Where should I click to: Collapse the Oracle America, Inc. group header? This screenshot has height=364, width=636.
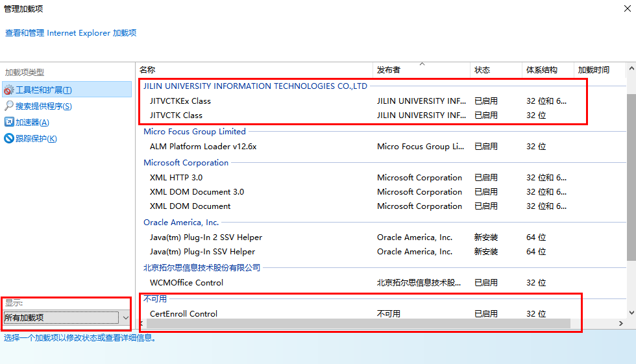(181, 222)
